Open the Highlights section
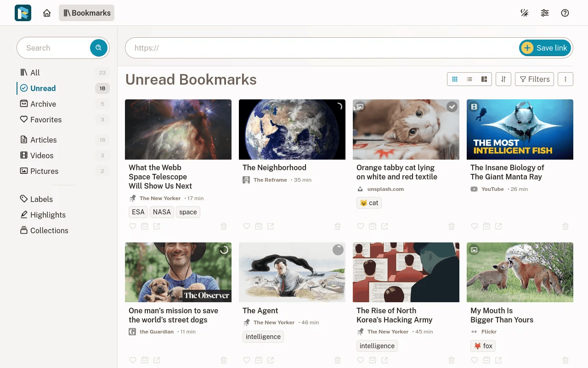Image resolution: width=588 pixels, height=368 pixels. pos(63,215)
